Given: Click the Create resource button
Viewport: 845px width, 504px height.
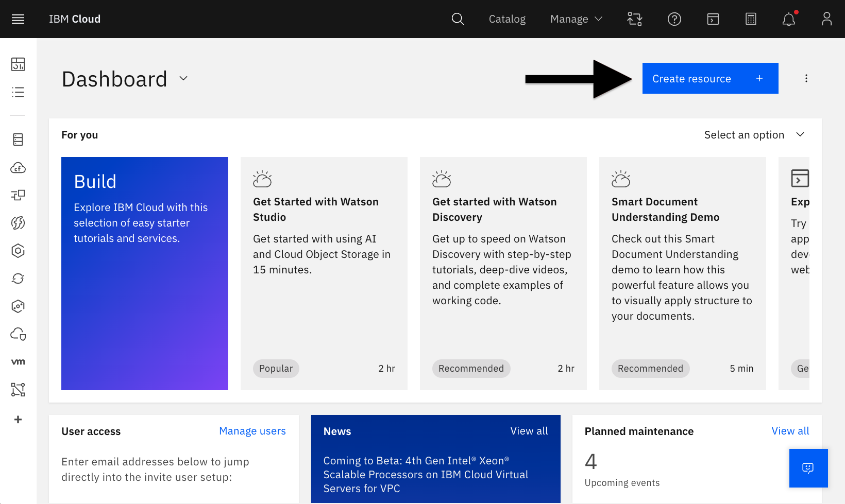Looking at the screenshot, I should pos(710,78).
